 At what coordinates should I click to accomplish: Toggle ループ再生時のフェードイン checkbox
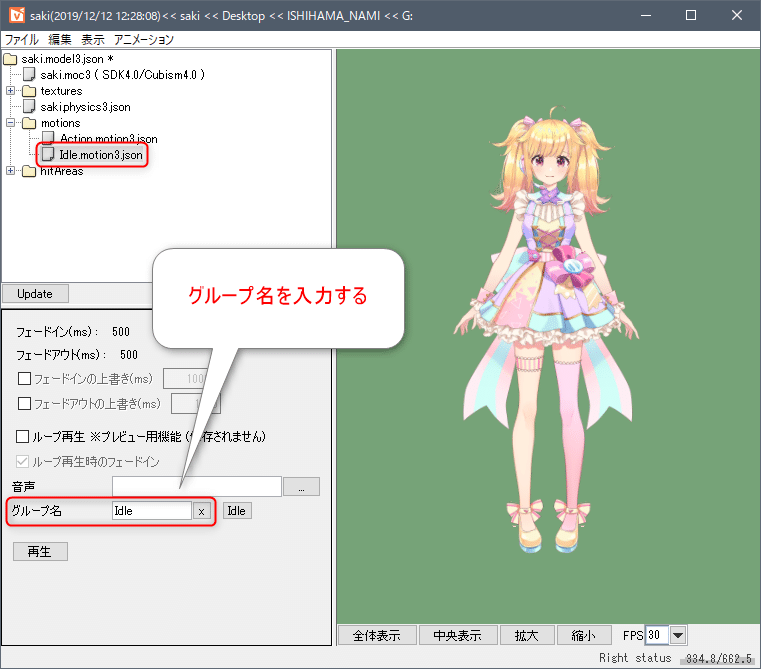tap(22, 462)
